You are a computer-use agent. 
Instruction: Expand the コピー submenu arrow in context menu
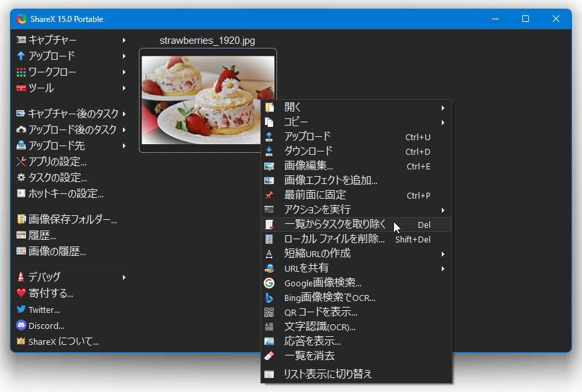(442, 122)
